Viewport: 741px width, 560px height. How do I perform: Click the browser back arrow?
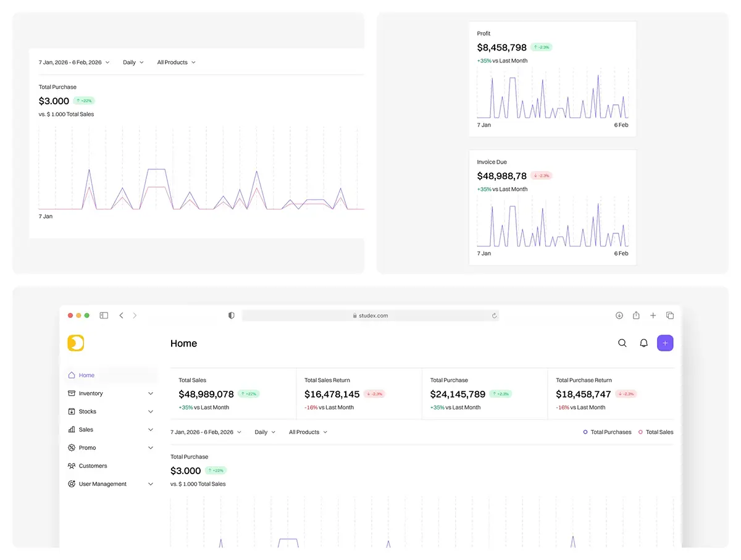121,316
